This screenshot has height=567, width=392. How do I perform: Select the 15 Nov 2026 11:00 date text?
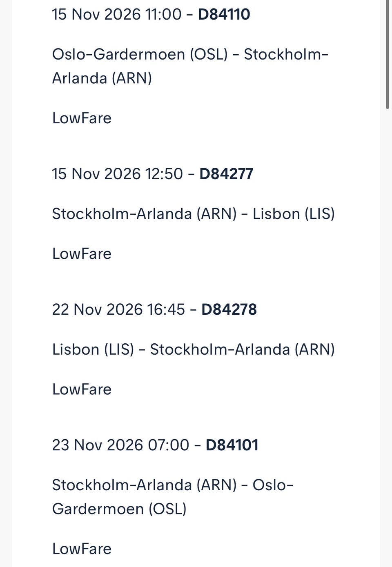(x=116, y=14)
